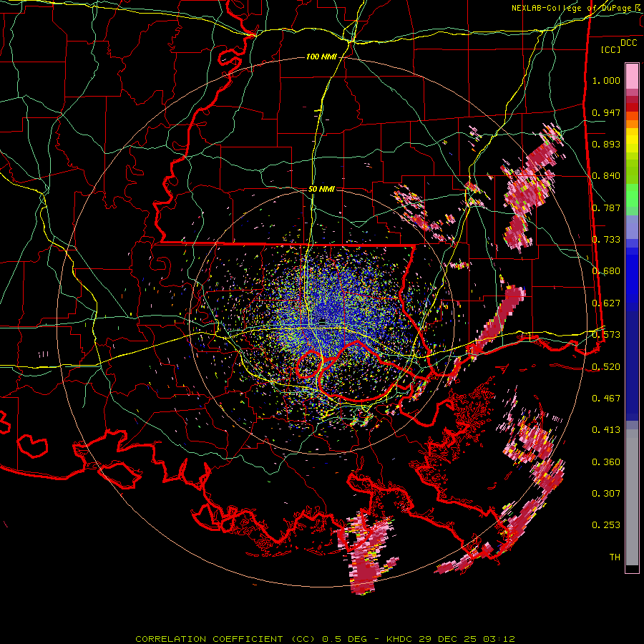
Task: Click the 0.680 scale value
Action: (606, 271)
